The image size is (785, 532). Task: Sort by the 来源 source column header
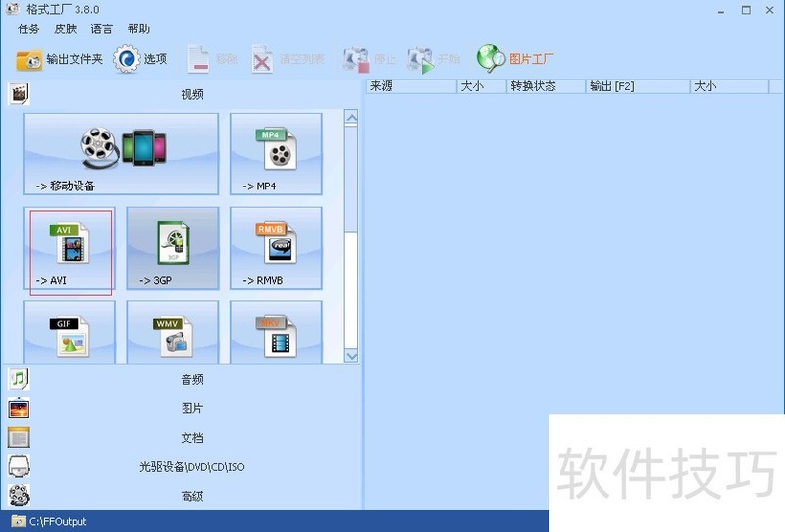click(411, 86)
